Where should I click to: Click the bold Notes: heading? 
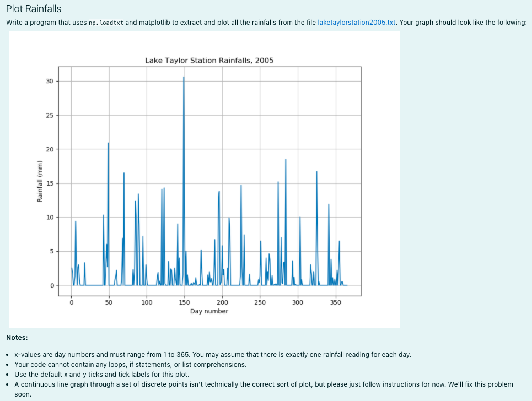(16, 337)
